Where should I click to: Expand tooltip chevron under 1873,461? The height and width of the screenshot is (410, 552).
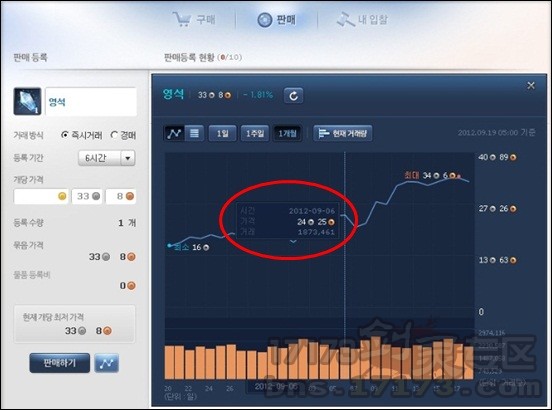(x=293, y=241)
